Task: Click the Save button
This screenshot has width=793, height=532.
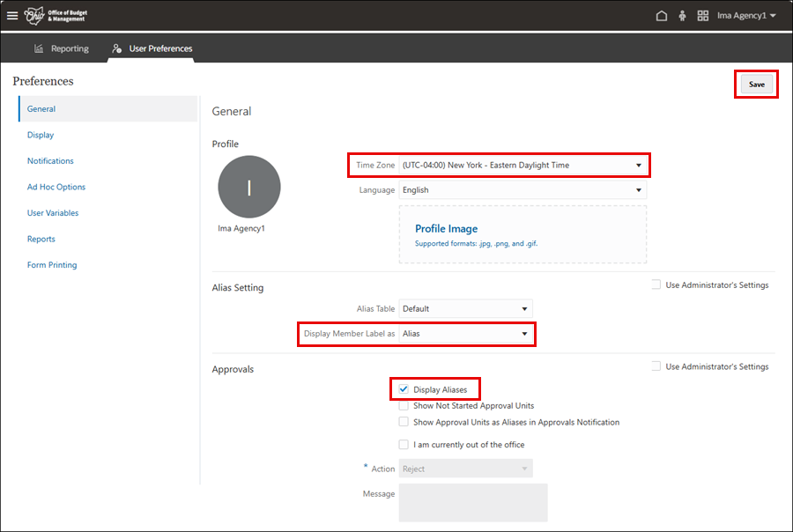Action: tap(757, 85)
